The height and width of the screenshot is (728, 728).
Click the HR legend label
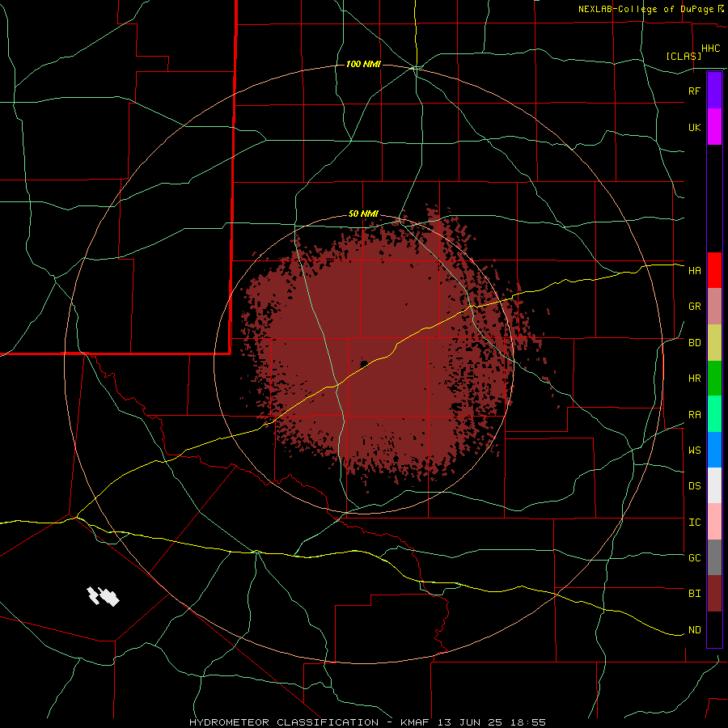(694, 379)
